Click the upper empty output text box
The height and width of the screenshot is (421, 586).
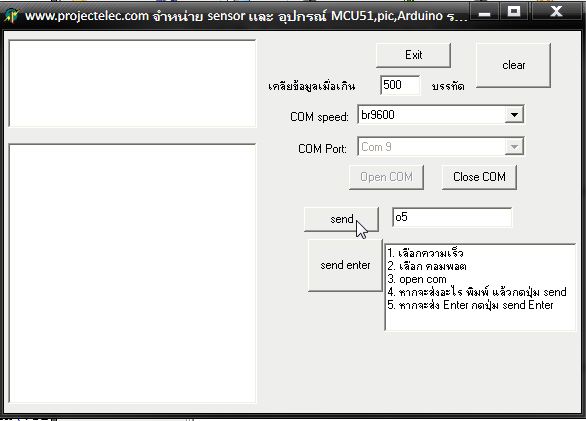pos(132,83)
